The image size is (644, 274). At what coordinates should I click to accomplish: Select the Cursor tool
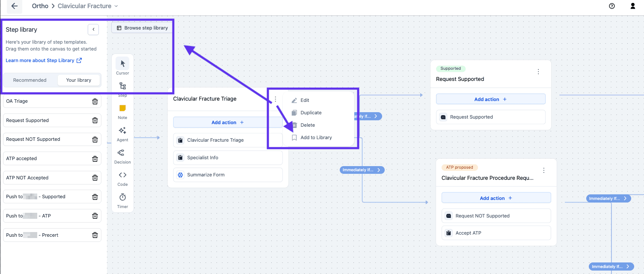coord(122,66)
